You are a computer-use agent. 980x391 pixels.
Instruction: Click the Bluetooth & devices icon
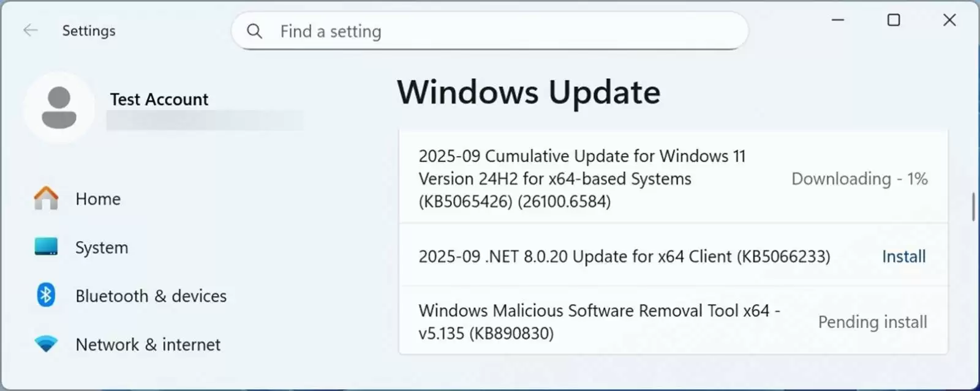point(45,296)
